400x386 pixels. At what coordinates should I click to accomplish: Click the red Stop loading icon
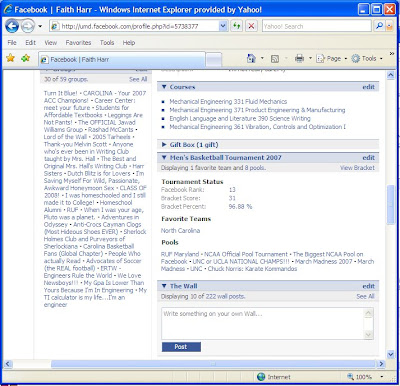251,26
